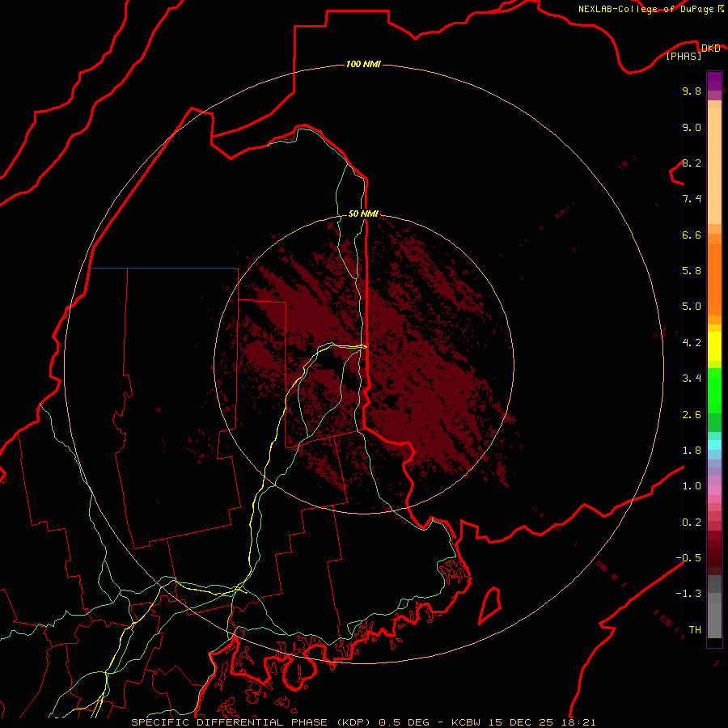Click the 4.2 scale value

tap(692, 343)
